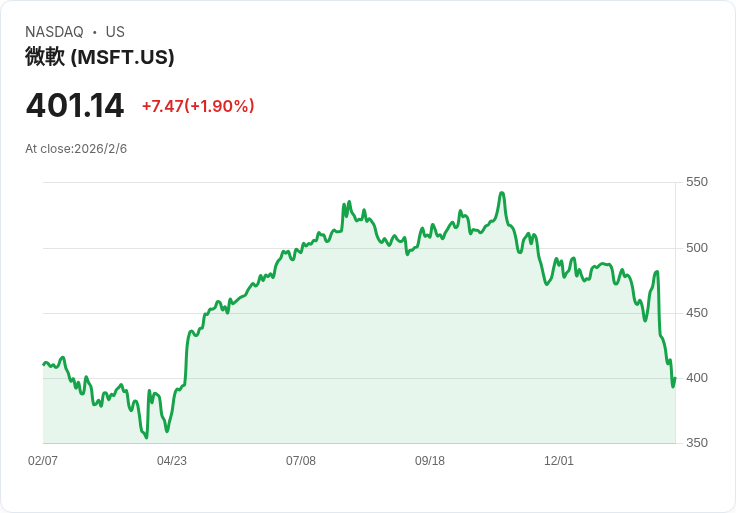
Task: Click the 09/18 date on the x-axis
Action: (430, 461)
